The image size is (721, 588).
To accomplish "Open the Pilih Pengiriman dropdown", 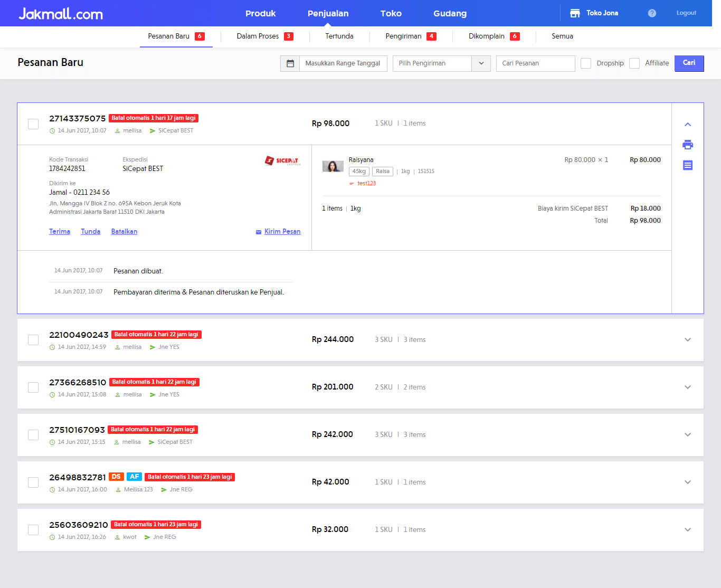I will 442,63.
